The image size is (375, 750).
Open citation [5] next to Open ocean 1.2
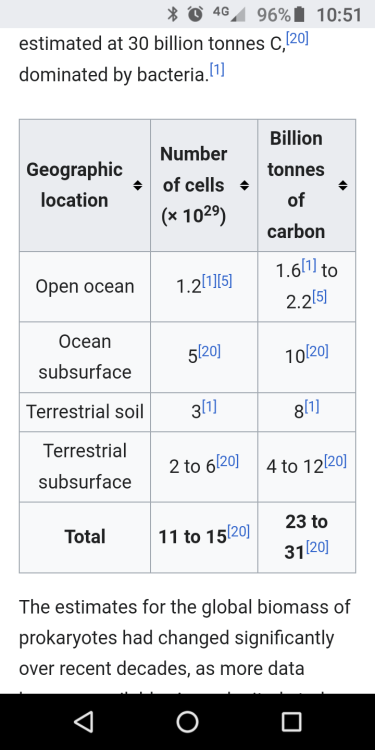pos(224,281)
